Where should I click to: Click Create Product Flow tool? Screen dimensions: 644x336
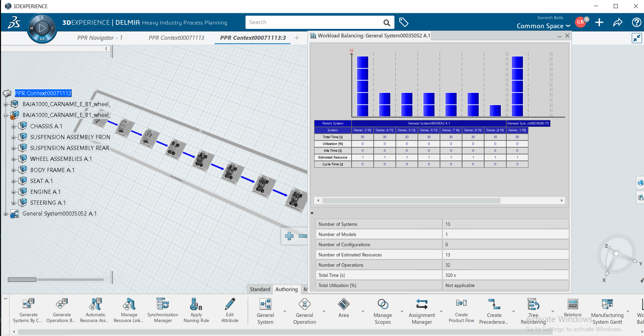click(461, 310)
